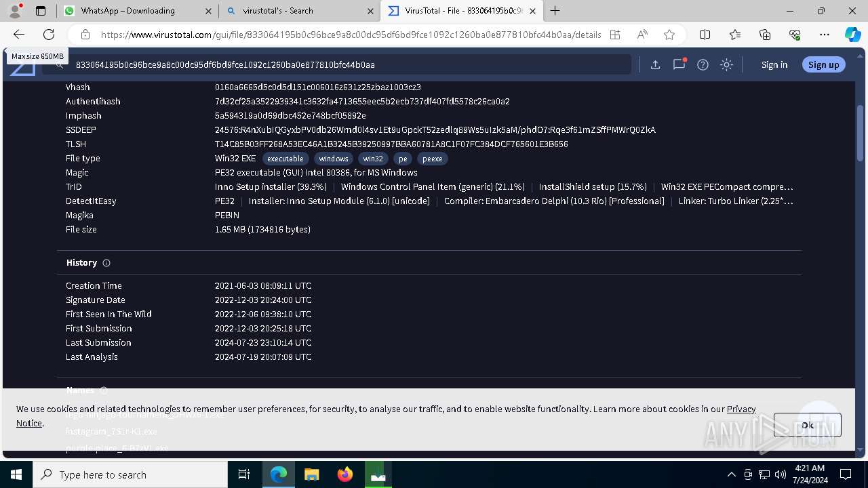This screenshot has height=488, width=868.
Task: Click the 'peexe' file type tag
Action: [433, 159]
